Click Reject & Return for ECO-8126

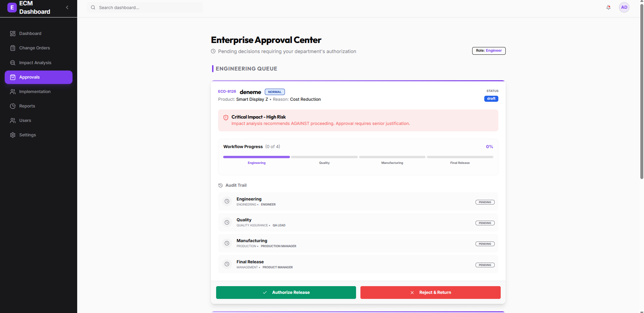[430, 292]
